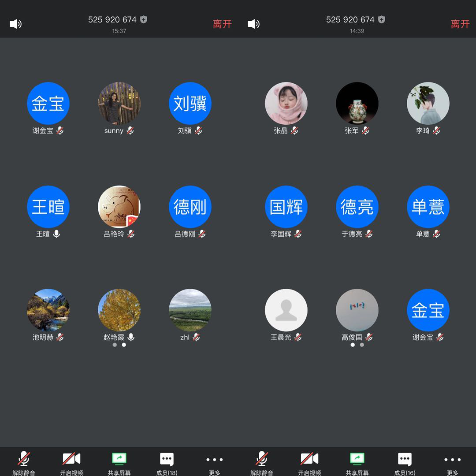Expand 更多 options in the 成员(16) toolbar
476x476 pixels.
452,463
